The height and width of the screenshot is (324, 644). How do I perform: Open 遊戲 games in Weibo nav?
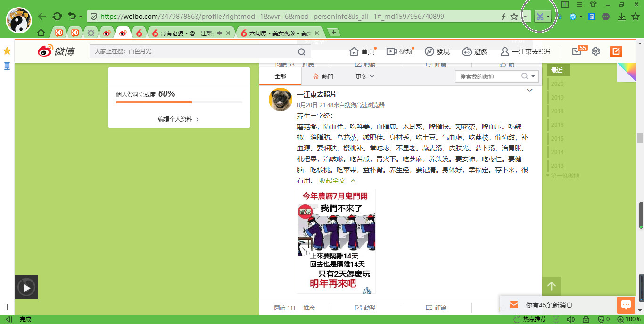475,51
